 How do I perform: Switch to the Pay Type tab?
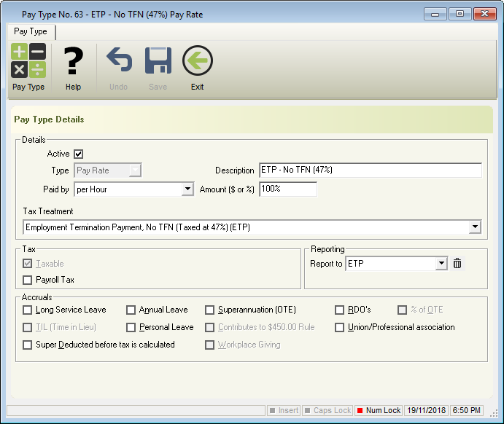[x=31, y=31]
